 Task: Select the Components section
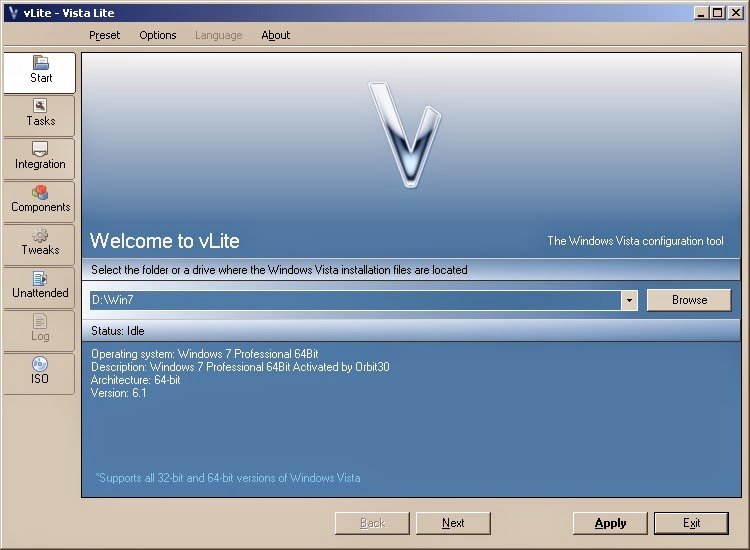coord(40,201)
